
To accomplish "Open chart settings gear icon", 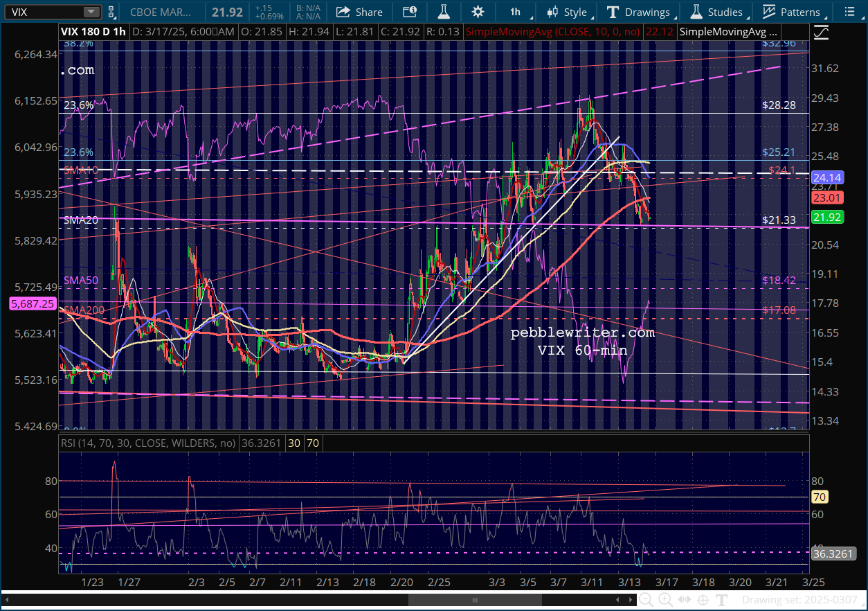I will pyautogui.click(x=478, y=12).
